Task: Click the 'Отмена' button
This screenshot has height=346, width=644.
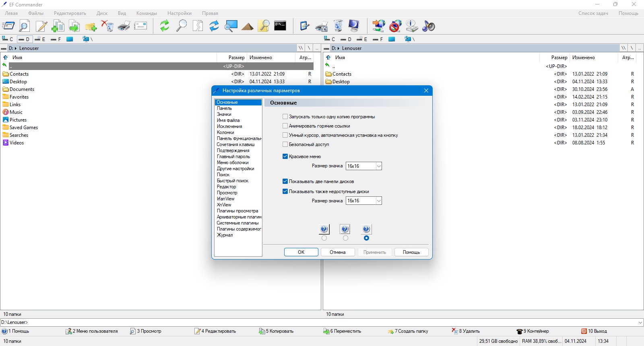Action: pos(338,252)
